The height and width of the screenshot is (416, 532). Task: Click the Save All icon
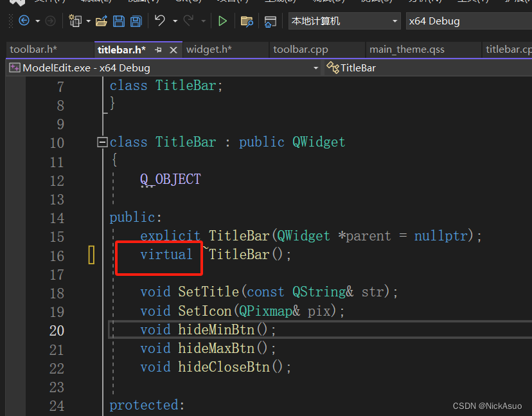pyautogui.click(x=135, y=21)
